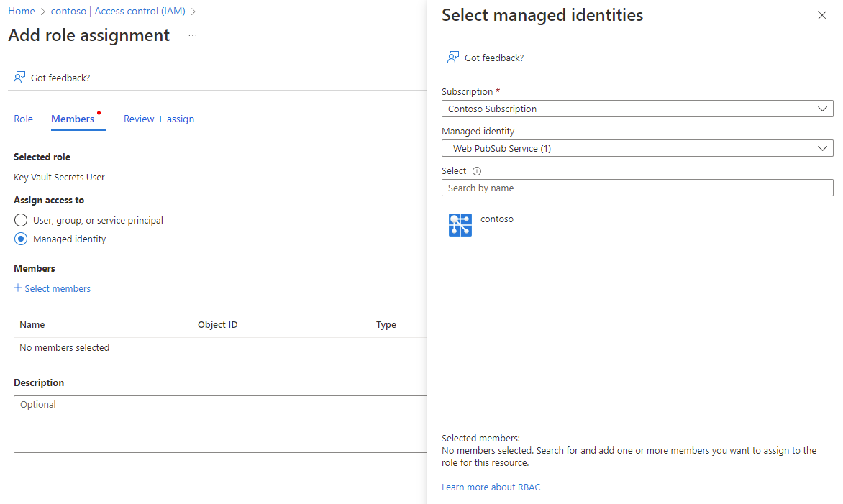
Task: Select the Managed identity radio button
Action: [x=21, y=239]
